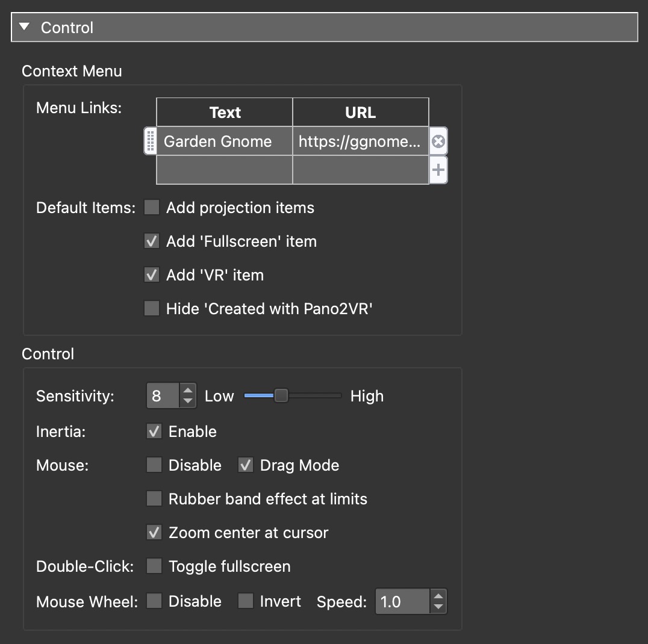Click the empty URL cell in second row
Image resolution: width=648 pixels, height=644 pixels.
click(360, 170)
